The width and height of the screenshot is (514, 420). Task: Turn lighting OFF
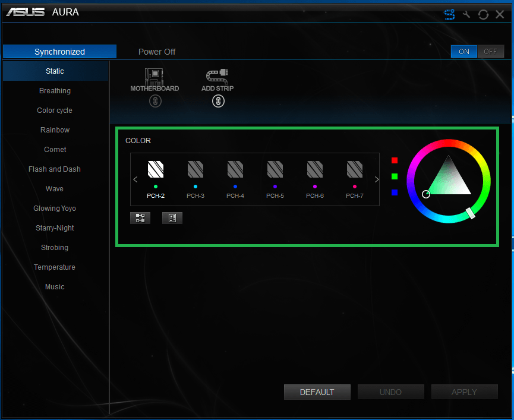coord(490,52)
